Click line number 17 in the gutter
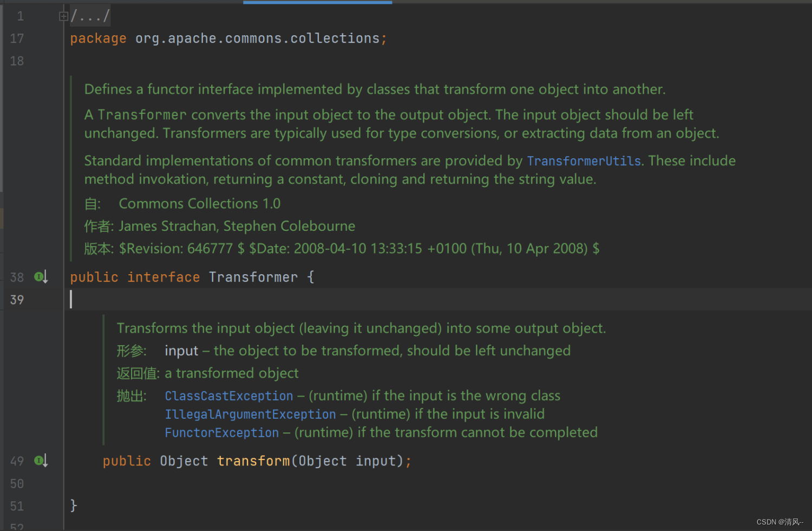Viewport: 812px width, 531px height. click(17, 38)
